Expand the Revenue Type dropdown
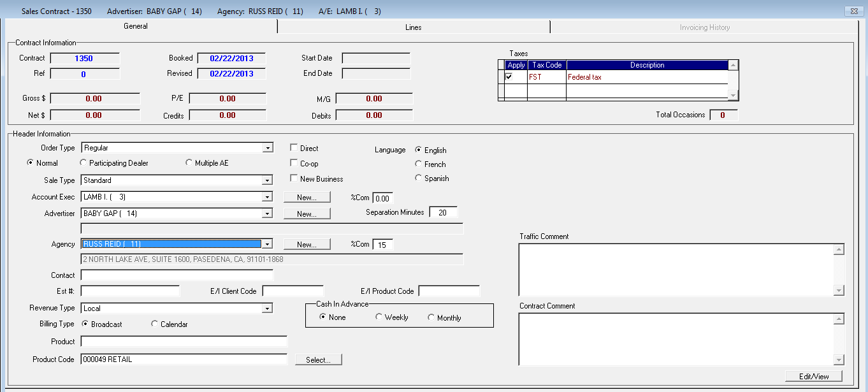Viewport: 868px width, 392px height. 268,309
